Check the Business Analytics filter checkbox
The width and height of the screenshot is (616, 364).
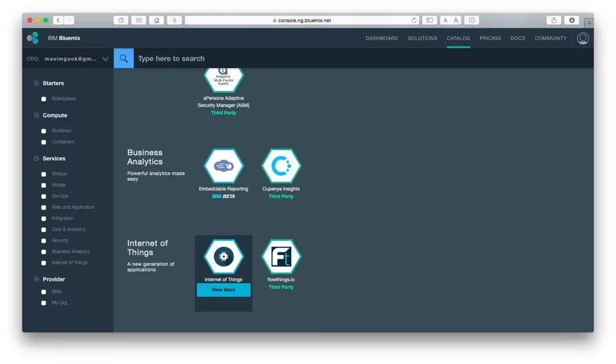tap(44, 252)
